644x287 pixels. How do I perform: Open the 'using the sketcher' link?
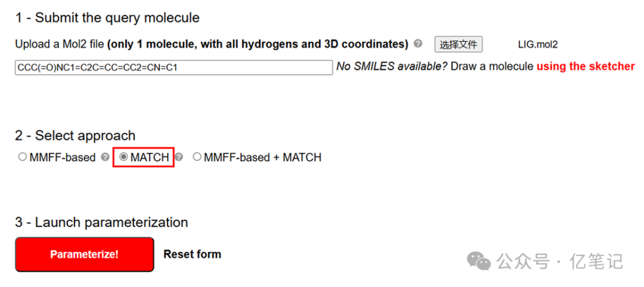click(x=585, y=67)
